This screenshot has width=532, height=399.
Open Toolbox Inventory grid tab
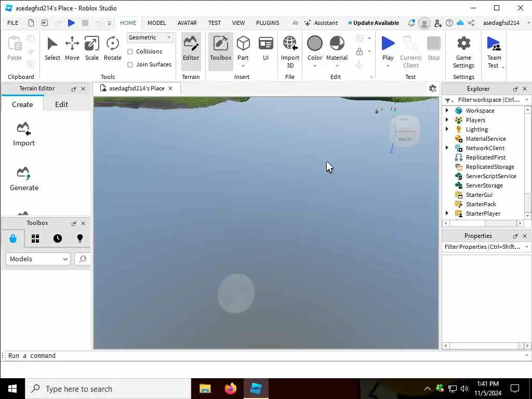pyautogui.click(x=35, y=238)
